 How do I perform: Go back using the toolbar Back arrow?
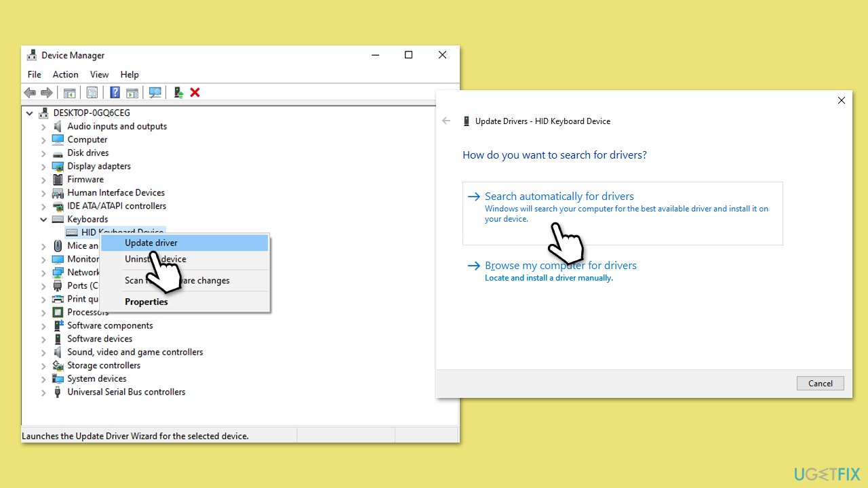(30, 92)
